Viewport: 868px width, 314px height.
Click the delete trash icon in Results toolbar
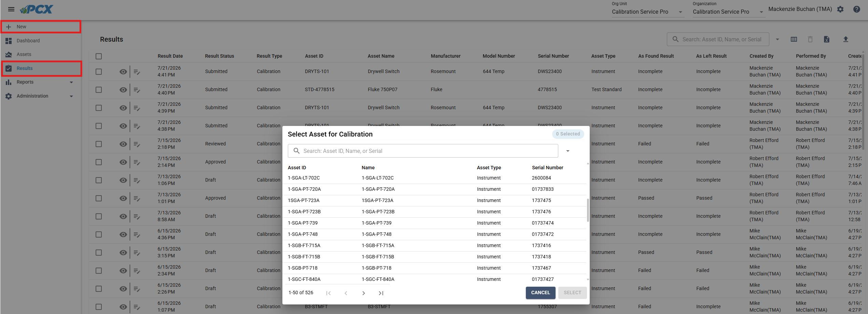[x=810, y=39]
